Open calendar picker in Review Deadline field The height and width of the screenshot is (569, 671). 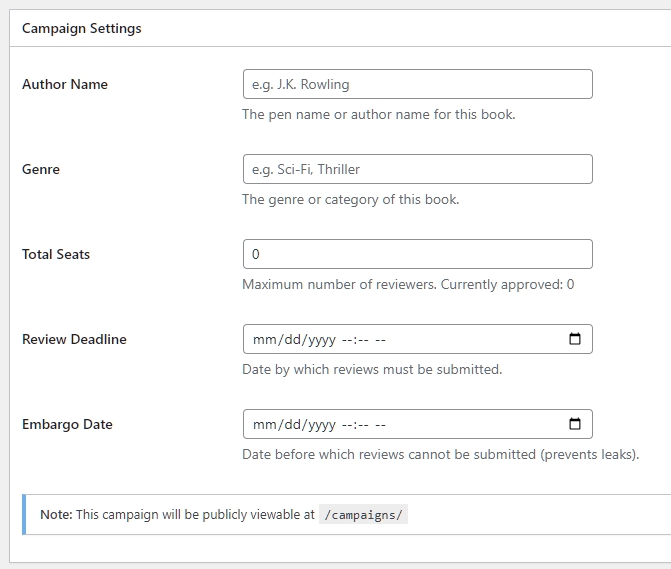click(575, 339)
